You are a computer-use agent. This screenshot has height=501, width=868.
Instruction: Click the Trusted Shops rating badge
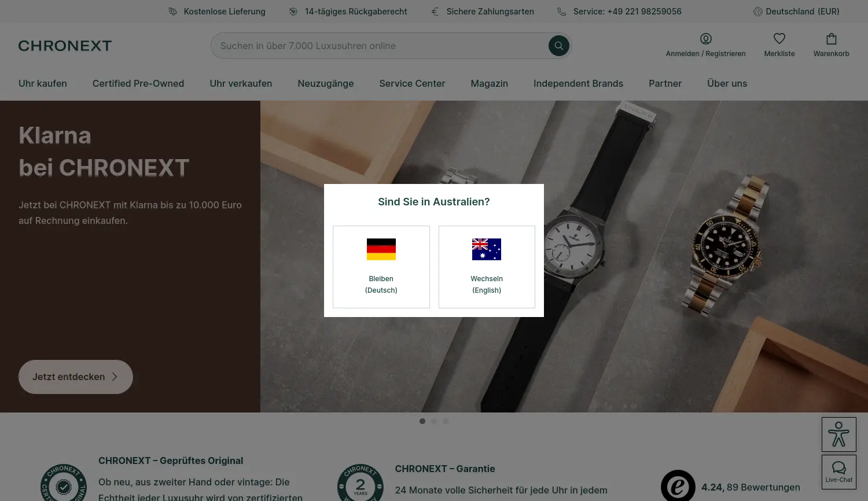tap(678, 486)
